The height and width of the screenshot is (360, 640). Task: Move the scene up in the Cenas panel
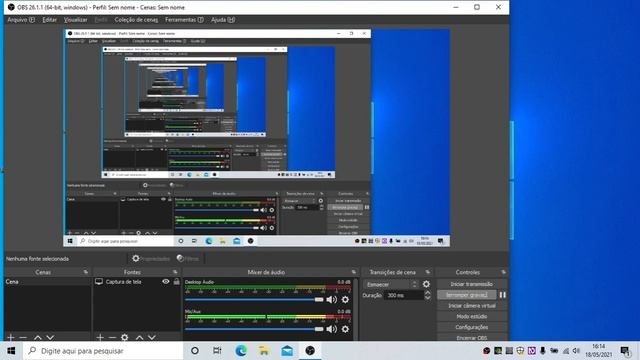38,338
